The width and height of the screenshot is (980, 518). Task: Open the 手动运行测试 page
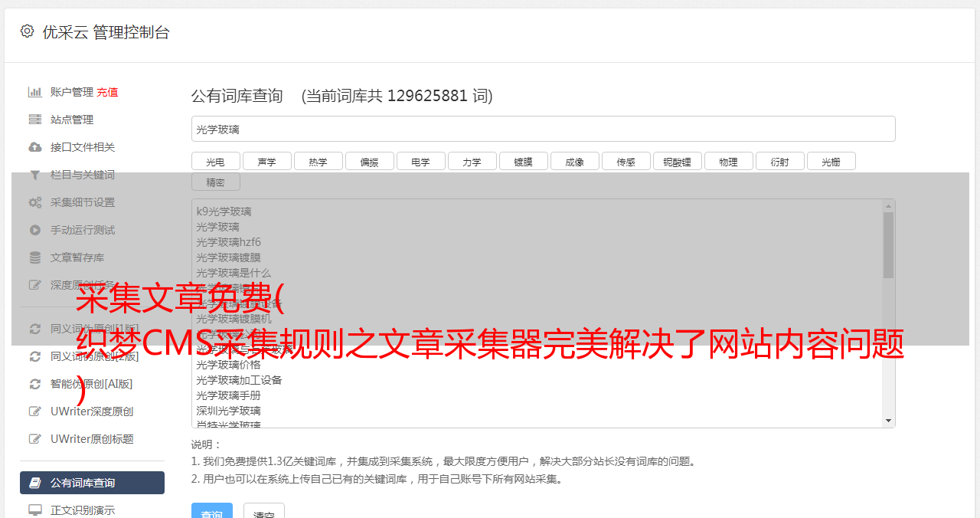(83, 230)
